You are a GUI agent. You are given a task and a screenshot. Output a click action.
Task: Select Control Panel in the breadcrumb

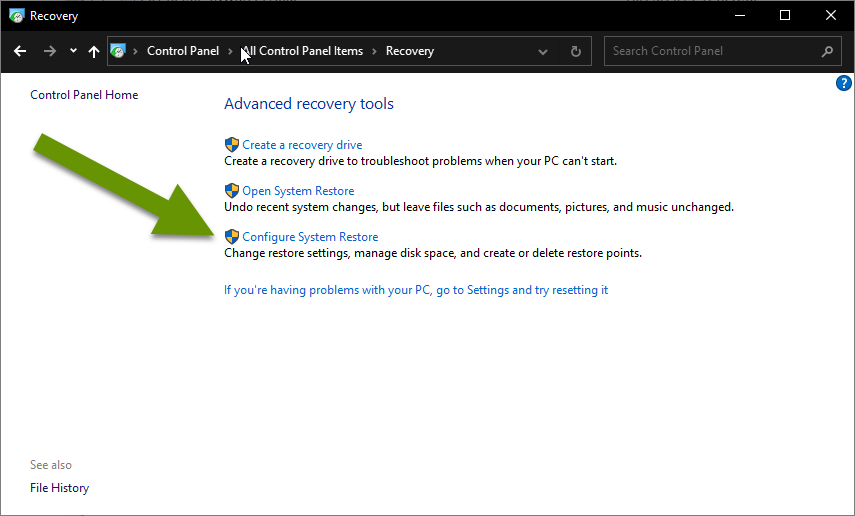click(183, 51)
